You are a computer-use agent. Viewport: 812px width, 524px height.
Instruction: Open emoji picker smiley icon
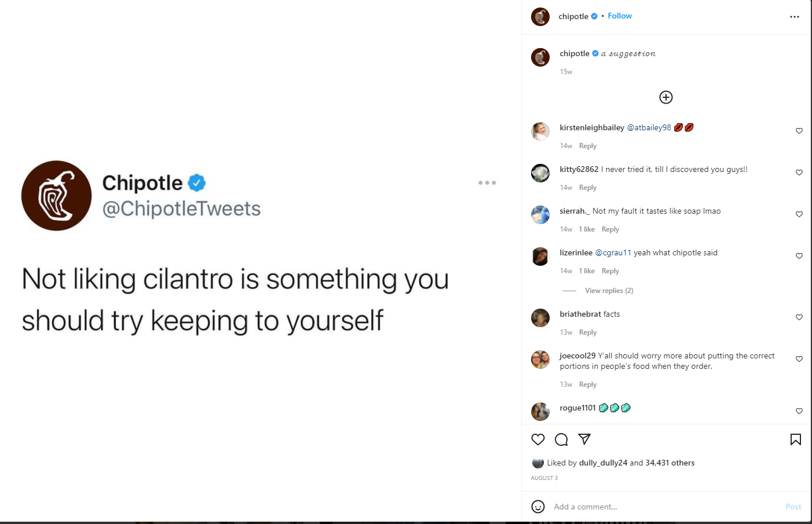click(538, 507)
